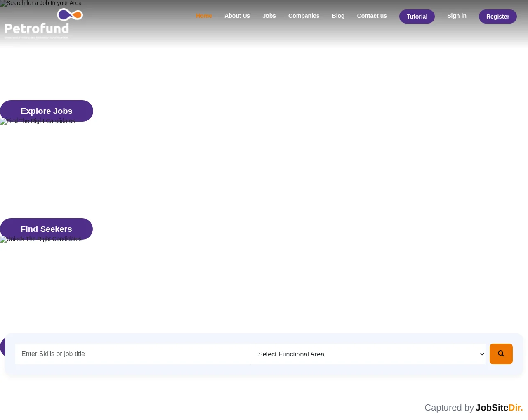
Task: Click the broken 'Find The Right Candidates' image
Action: pyautogui.click(x=38, y=121)
